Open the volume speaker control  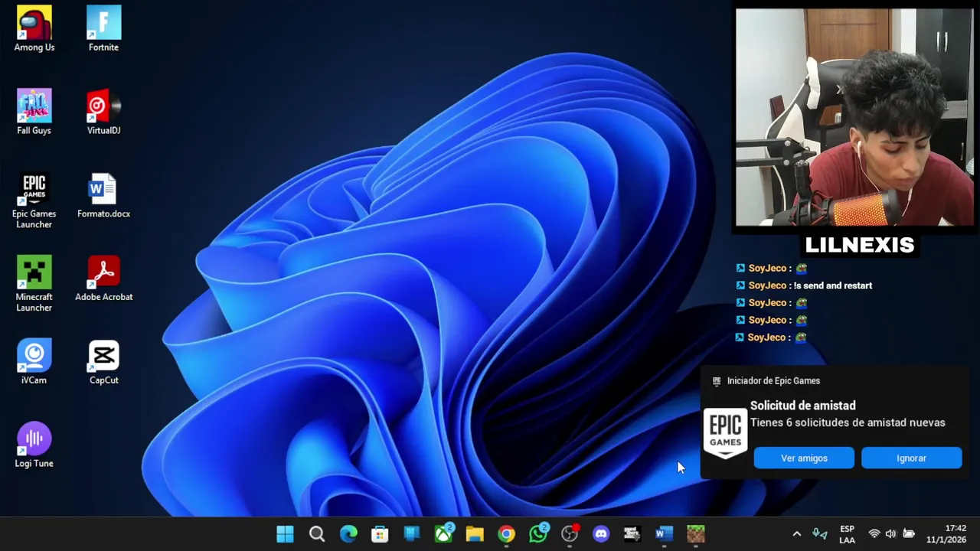[x=890, y=534]
